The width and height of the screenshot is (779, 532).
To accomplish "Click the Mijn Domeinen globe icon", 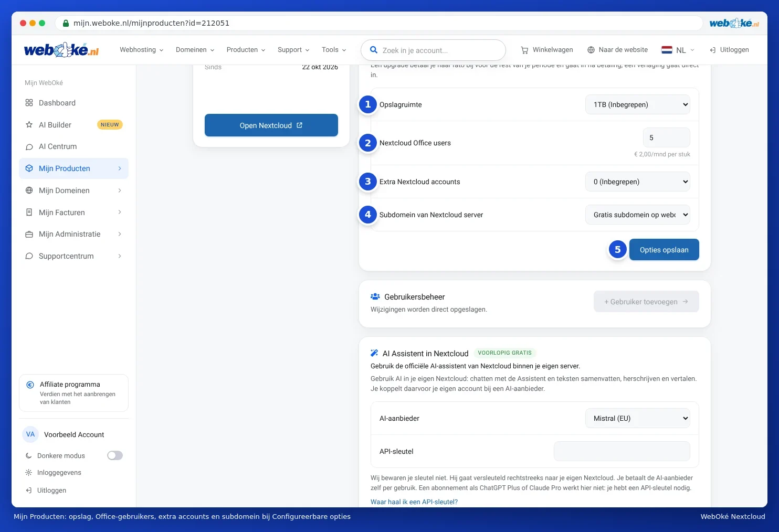I will (29, 190).
